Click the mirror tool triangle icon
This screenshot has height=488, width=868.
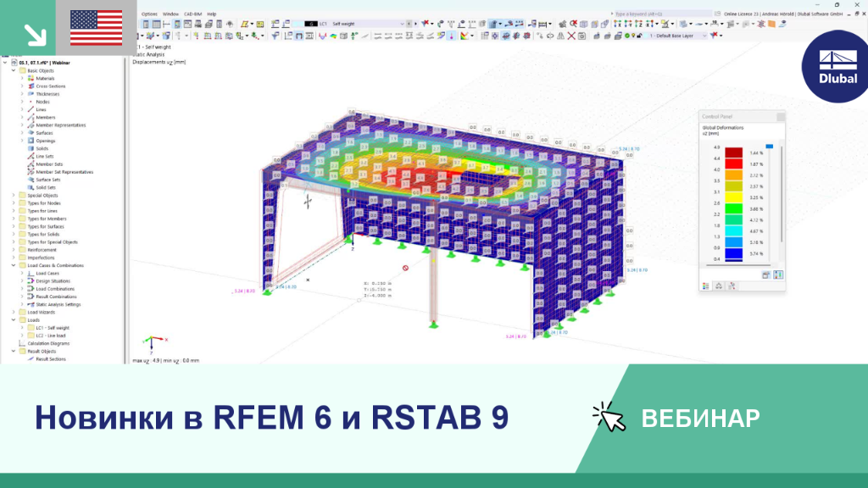coord(560,36)
